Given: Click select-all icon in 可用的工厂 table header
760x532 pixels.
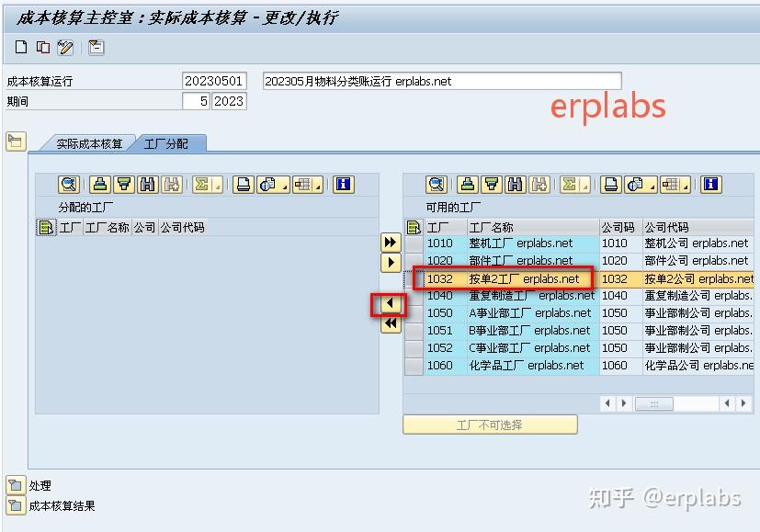Looking at the screenshot, I should (414, 227).
